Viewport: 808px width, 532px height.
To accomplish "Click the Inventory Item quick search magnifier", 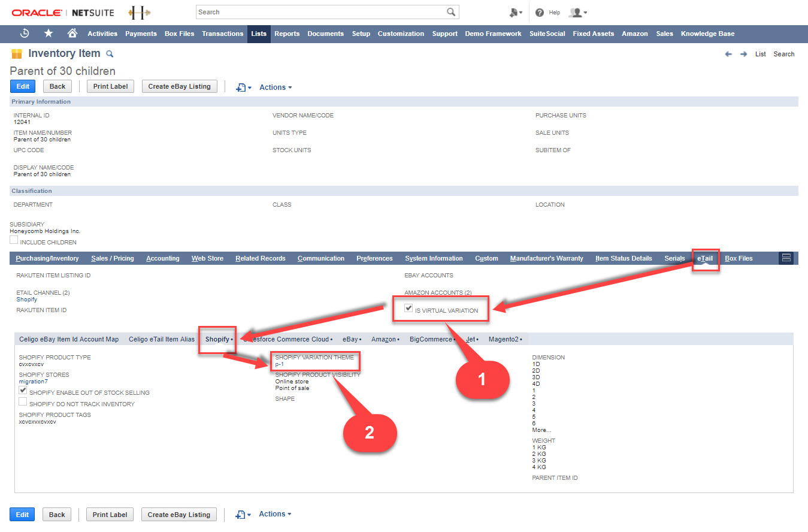I will pyautogui.click(x=110, y=54).
